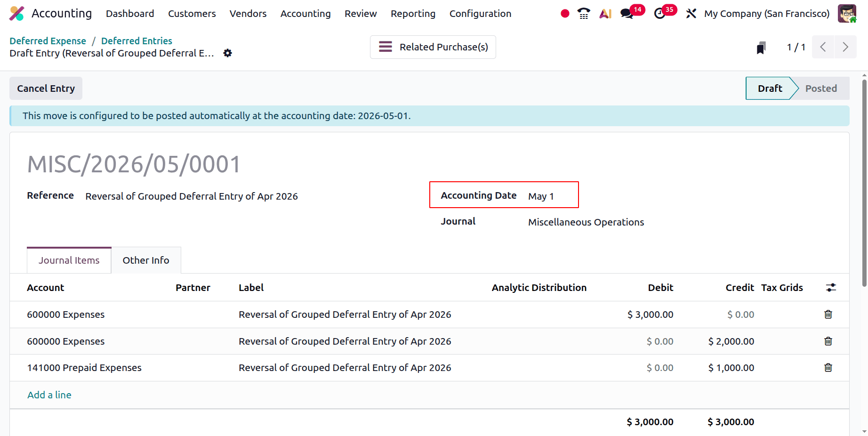Click the gear actions icon beside record title
This screenshot has width=868, height=436.
227,53
